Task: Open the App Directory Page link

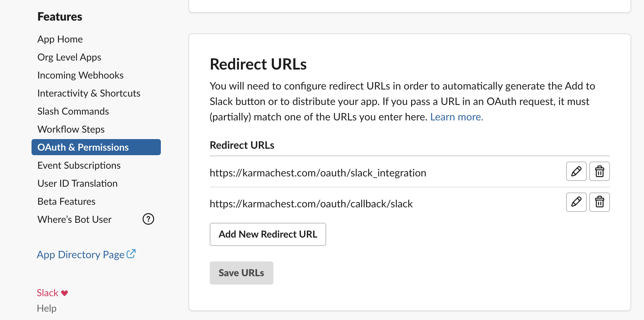Action: point(80,255)
